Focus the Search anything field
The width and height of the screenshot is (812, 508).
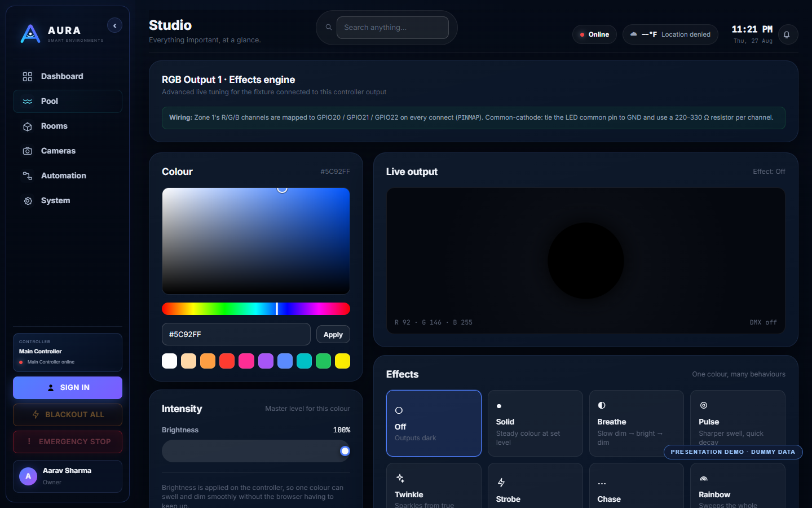(392, 28)
